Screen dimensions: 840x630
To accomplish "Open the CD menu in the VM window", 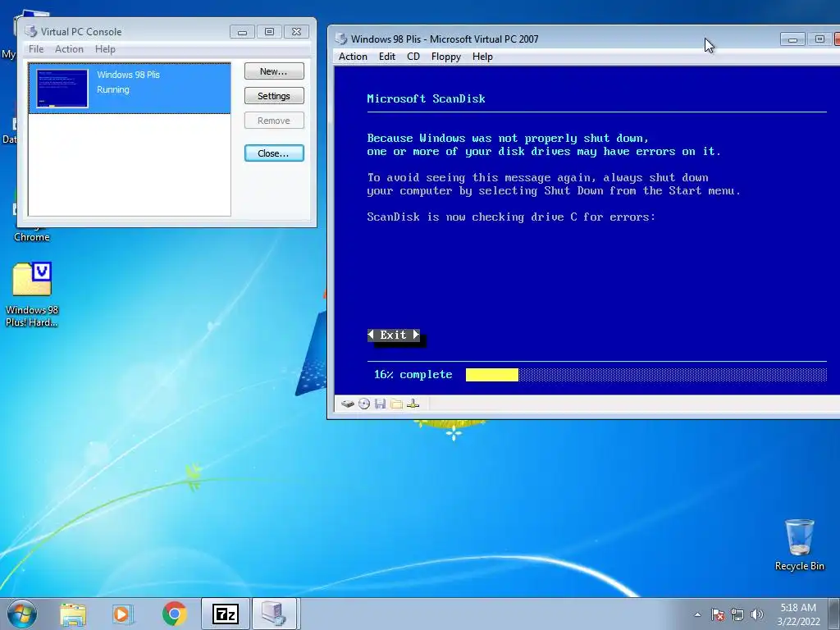I will coord(413,57).
